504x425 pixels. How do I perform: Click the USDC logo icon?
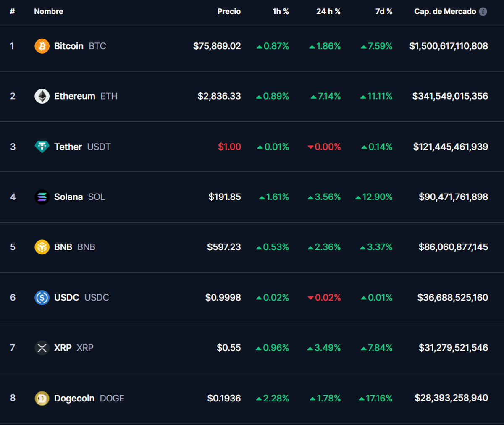tap(42, 297)
